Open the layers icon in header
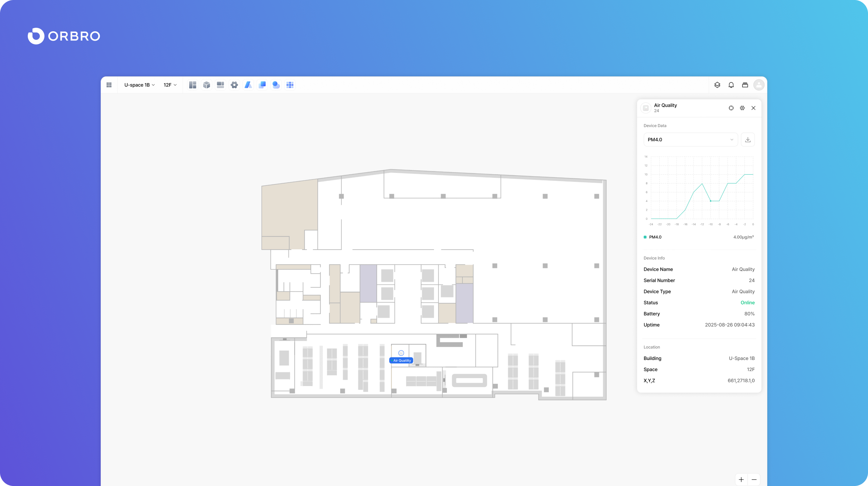 [717, 85]
